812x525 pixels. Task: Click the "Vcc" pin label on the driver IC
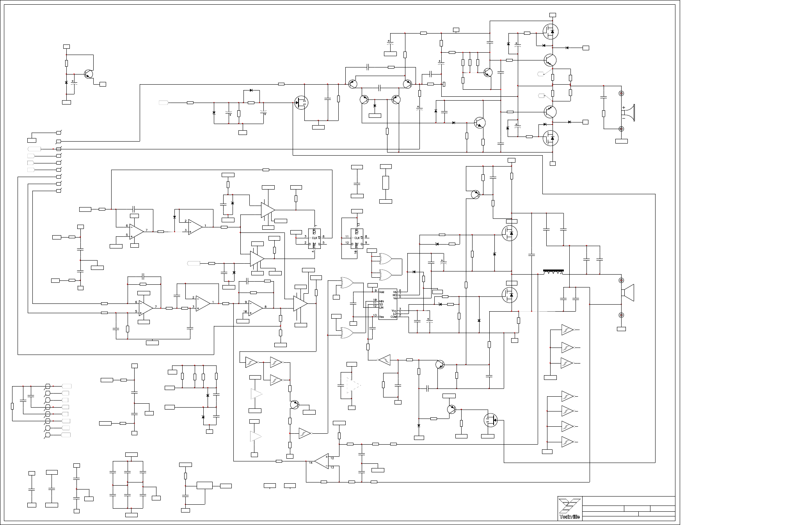[x=394, y=310]
